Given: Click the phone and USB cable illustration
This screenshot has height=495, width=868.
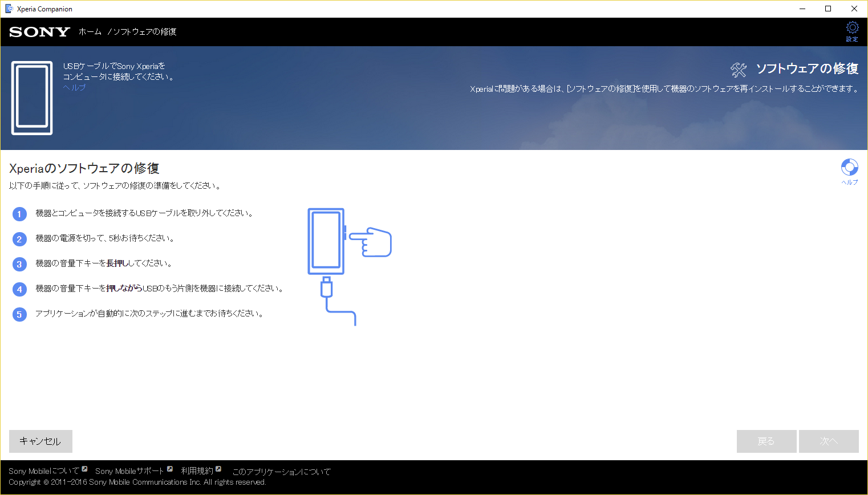Looking at the screenshot, I should pyautogui.click(x=348, y=265).
